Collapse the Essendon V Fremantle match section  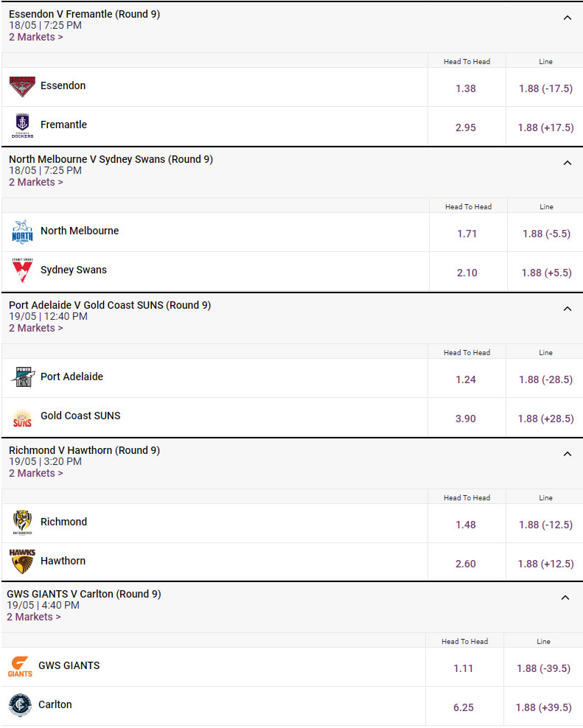click(x=567, y=18)
